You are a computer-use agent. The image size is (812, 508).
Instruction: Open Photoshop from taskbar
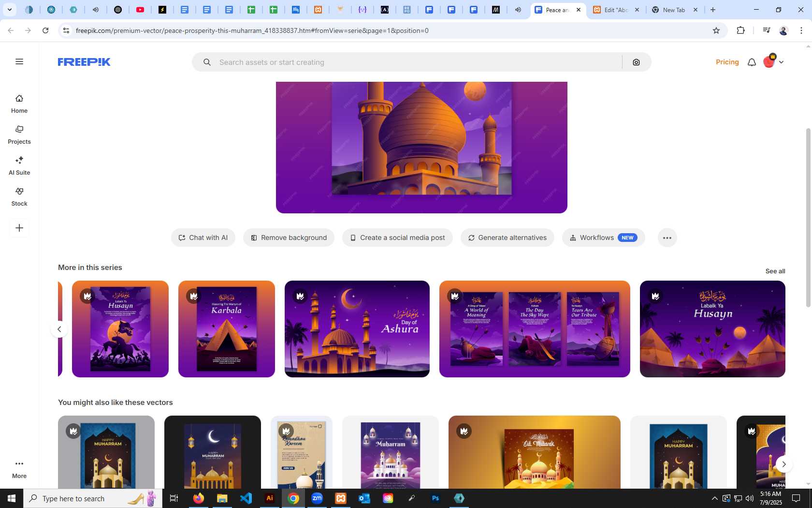coord(435,498)
